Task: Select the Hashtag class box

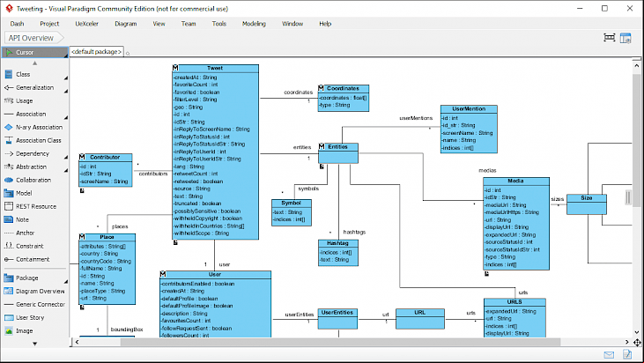Action: coord(338,253)
